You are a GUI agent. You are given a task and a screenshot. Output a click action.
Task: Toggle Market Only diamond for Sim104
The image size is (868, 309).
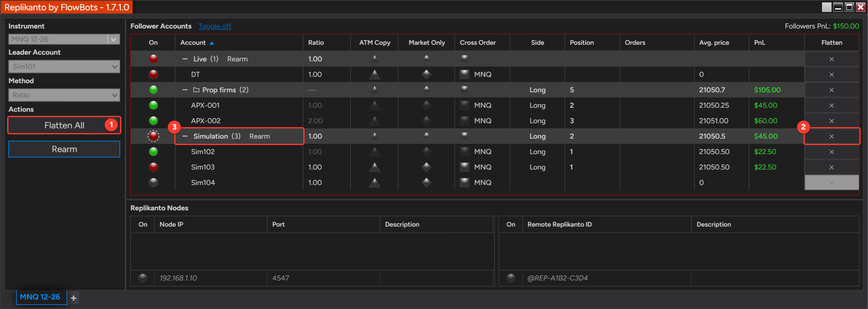coord(426,182)
